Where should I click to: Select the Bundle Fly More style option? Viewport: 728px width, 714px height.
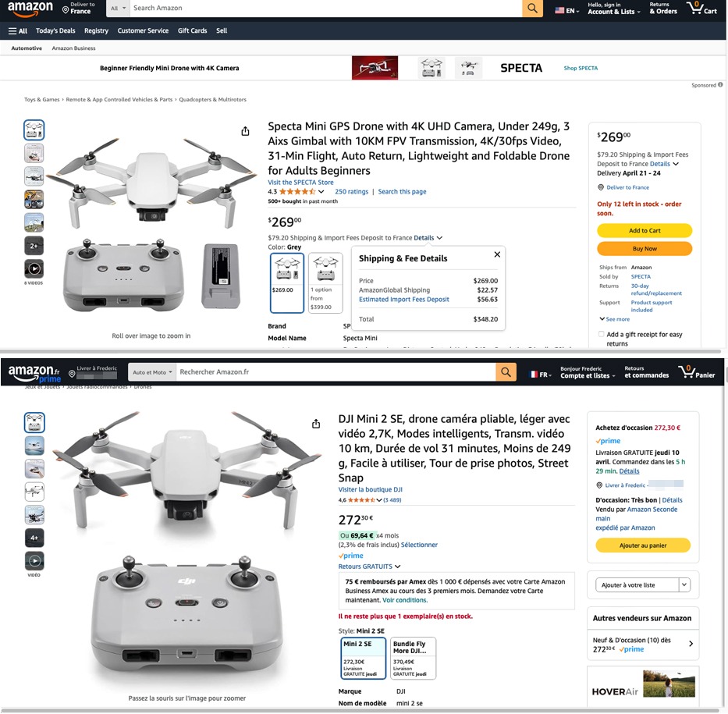tap(414, 659)
